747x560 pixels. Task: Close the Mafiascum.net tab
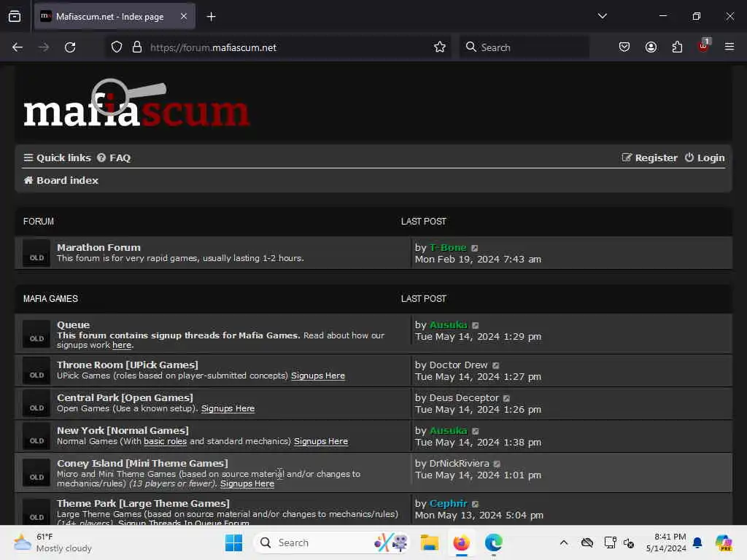[x=184, y=16]
